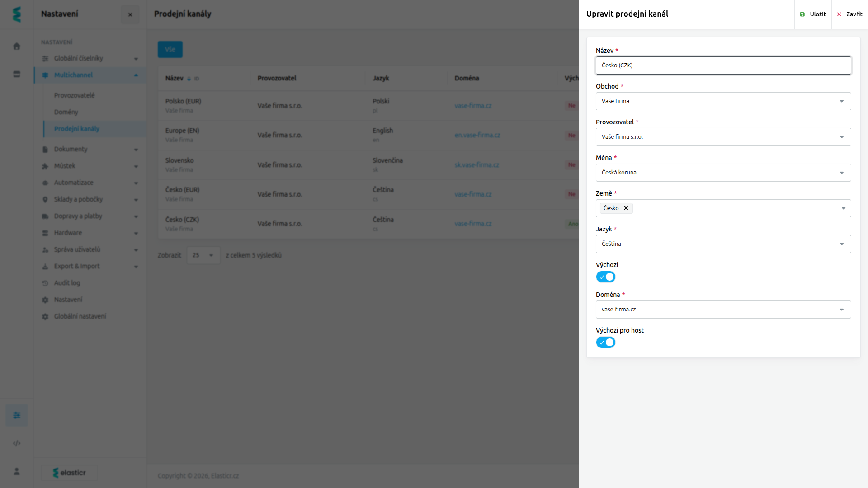Disable the Výchozí pro host switch

(606, 343)
